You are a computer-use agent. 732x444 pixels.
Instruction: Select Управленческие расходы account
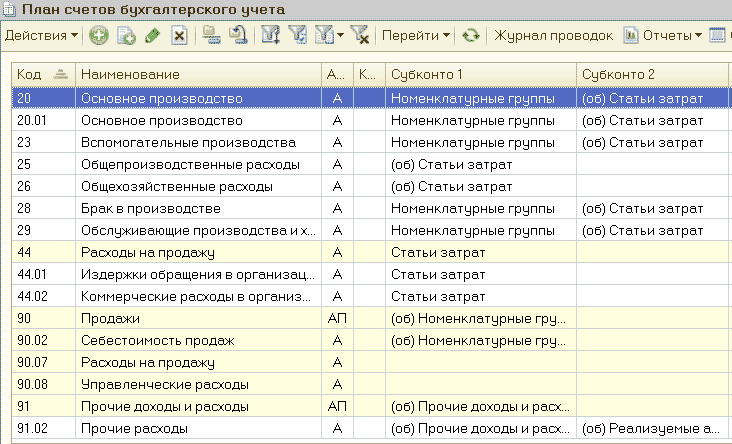click(x=164, y=384)
